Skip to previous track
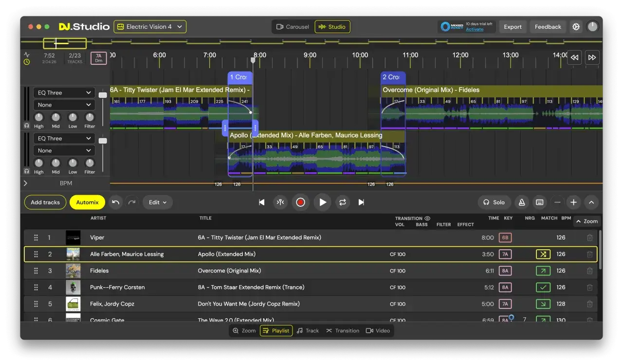 [x=261, y=202]
